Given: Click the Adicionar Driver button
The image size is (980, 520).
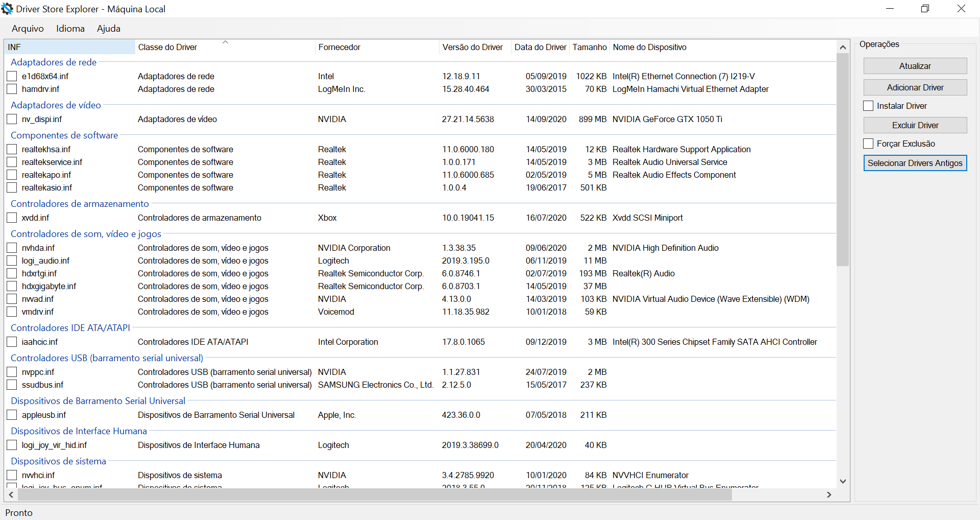Looking at the screenshot, I should pos(915,87).
